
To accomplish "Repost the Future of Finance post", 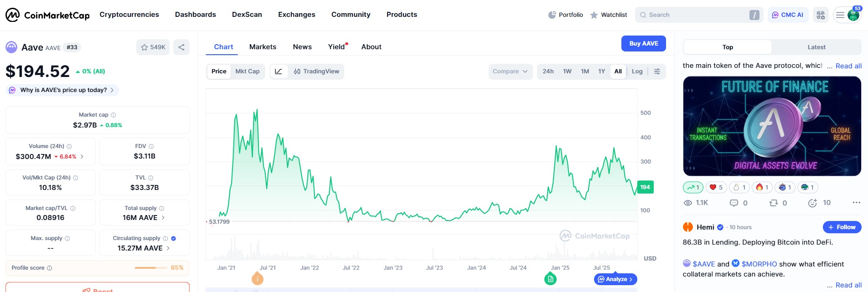I will pos(774,203).
